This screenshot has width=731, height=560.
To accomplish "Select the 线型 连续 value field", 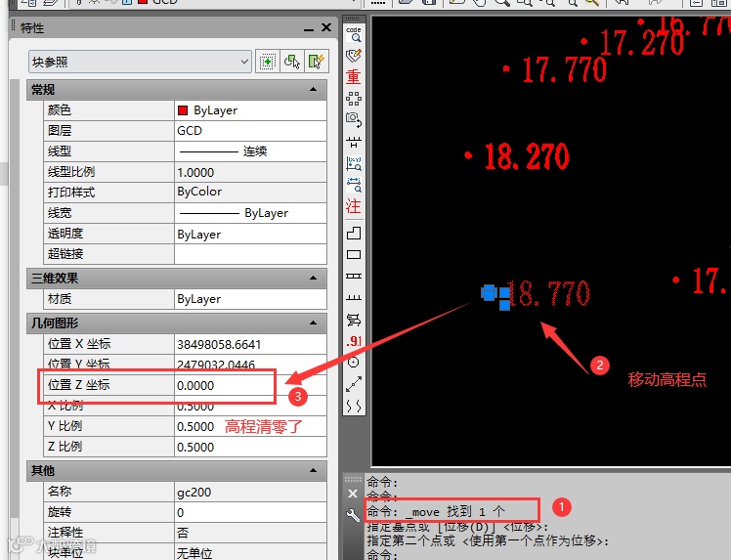I will click(250, 151).
